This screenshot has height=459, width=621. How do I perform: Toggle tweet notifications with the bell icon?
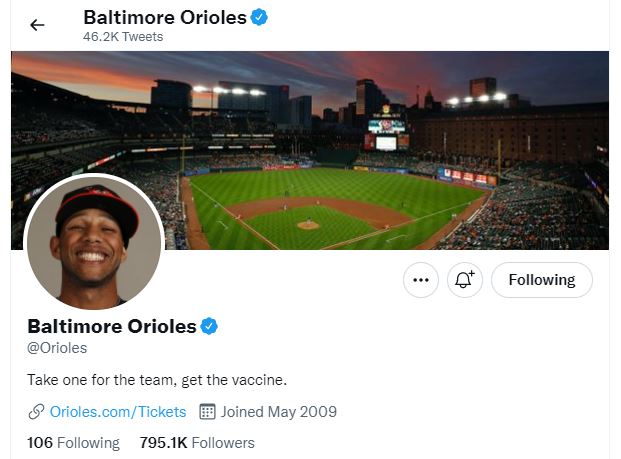(464, 281)
